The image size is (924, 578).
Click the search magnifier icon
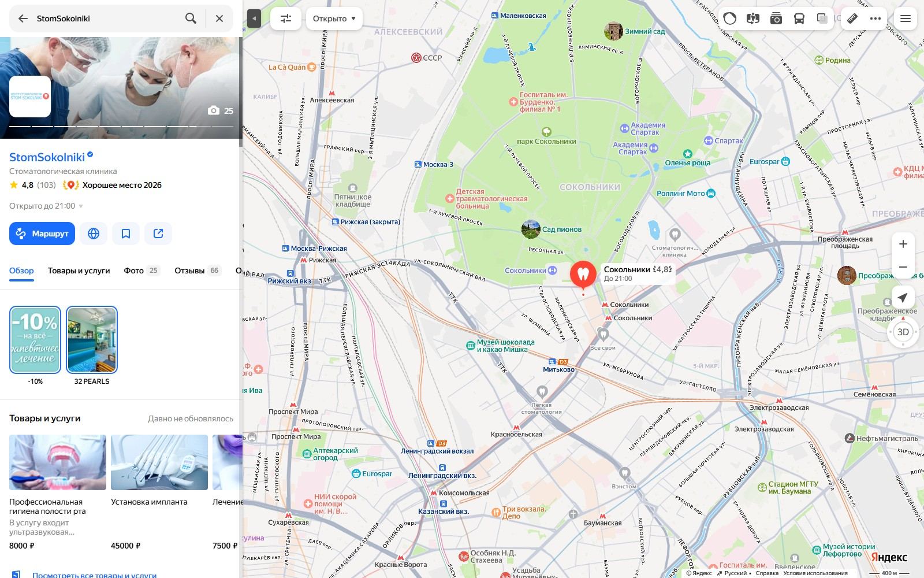pyautogui.click(x=191, y=18)
